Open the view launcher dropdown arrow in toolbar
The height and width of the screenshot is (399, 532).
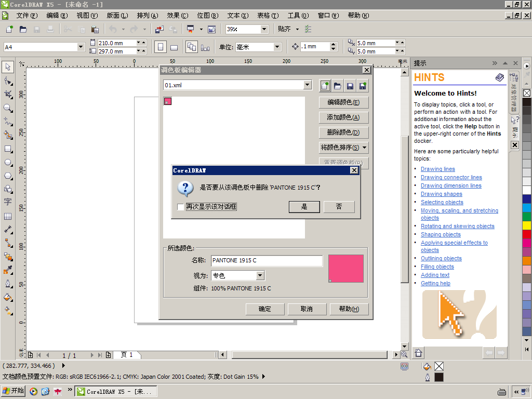tap(201, 29)
